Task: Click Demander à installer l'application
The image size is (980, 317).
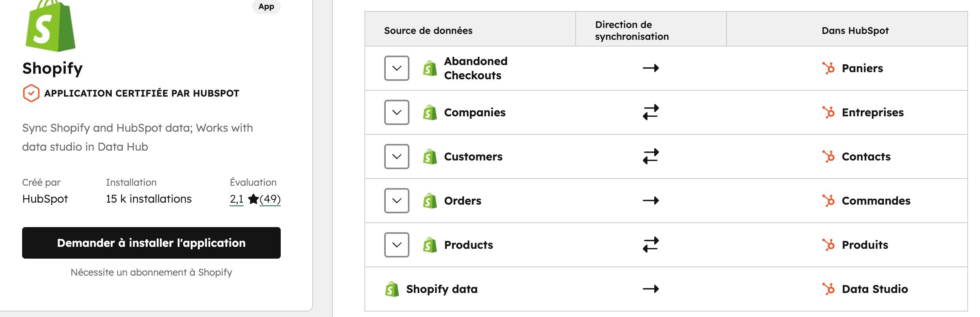Action: click(x=151, y=243)
